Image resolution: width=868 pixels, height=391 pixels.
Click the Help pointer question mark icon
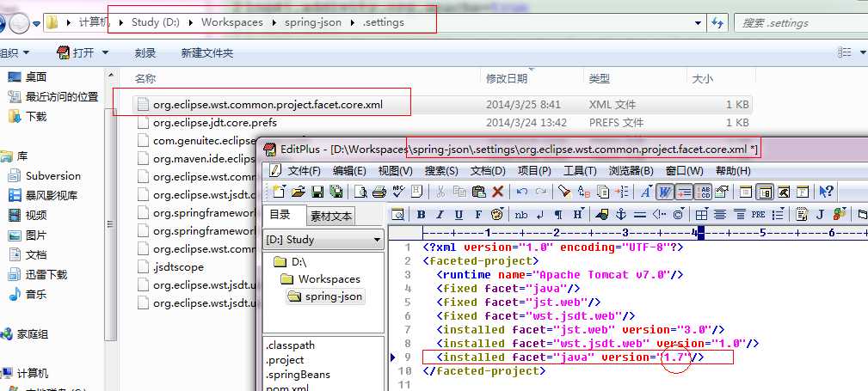coord(826,192)
